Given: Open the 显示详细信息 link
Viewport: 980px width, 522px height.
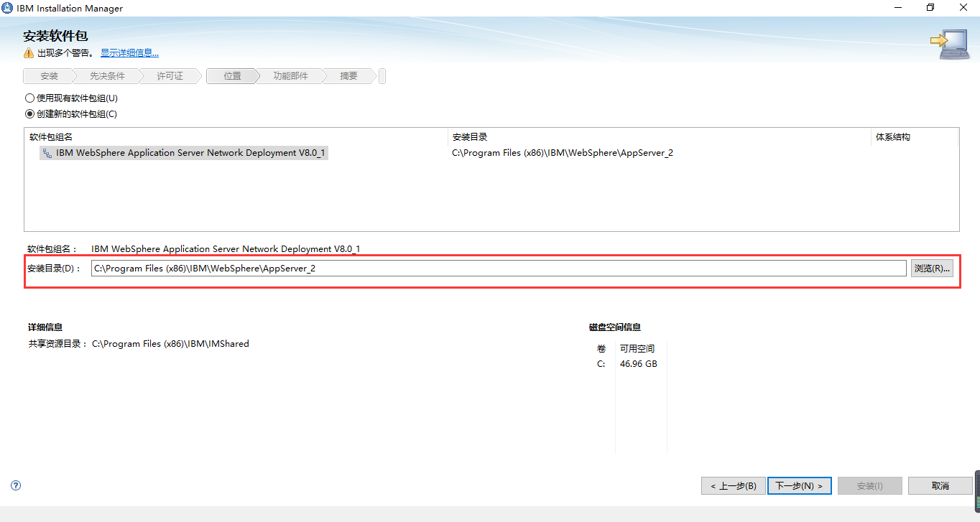Looking at the screenshot, I should tap(129, 53).
